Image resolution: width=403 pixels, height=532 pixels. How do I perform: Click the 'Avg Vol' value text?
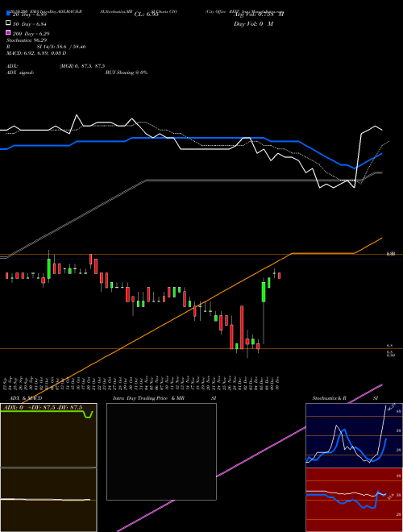click(260, 15)
